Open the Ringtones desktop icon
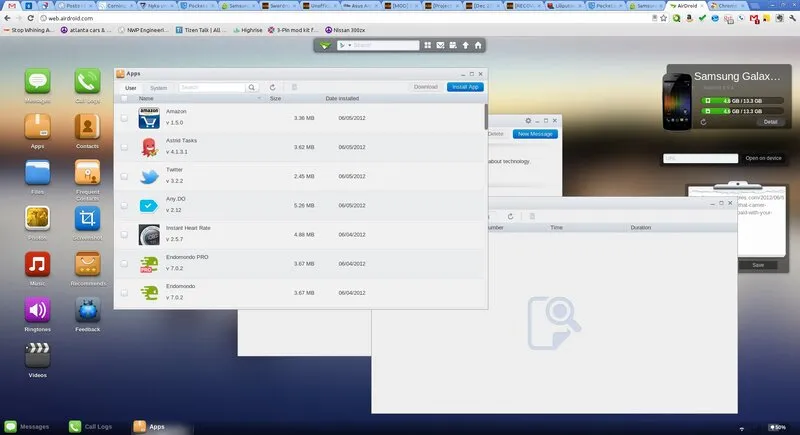Screen dimensions: 800x435 [38, 310]
